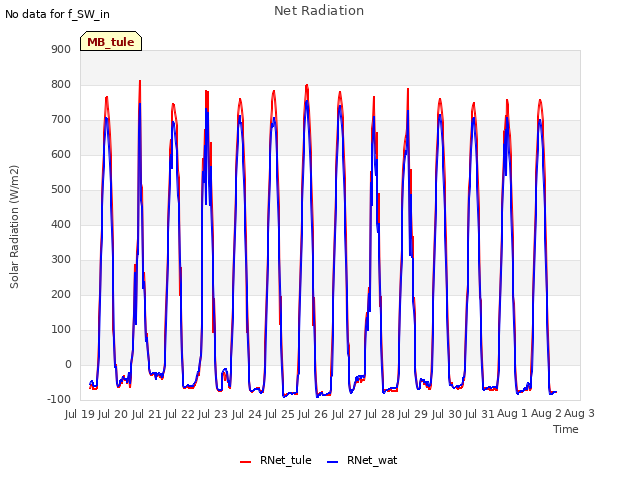Click the MB_tule annotation label
The image size is (640, 480).
[x=111, y=42]
